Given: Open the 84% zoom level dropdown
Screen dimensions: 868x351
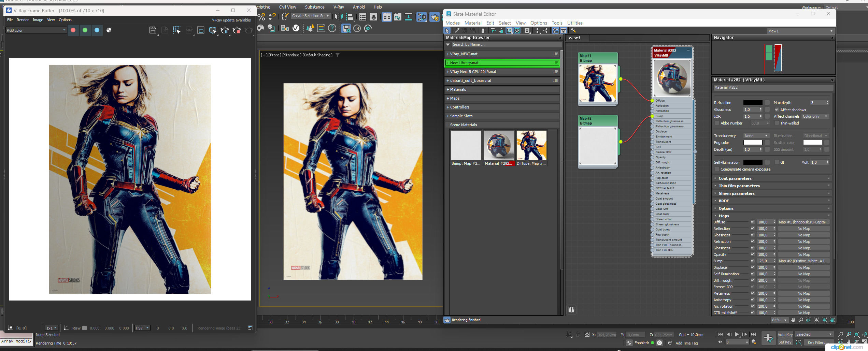Looking at the screenshot, I should pyautogui.click(x=779, y=320).
